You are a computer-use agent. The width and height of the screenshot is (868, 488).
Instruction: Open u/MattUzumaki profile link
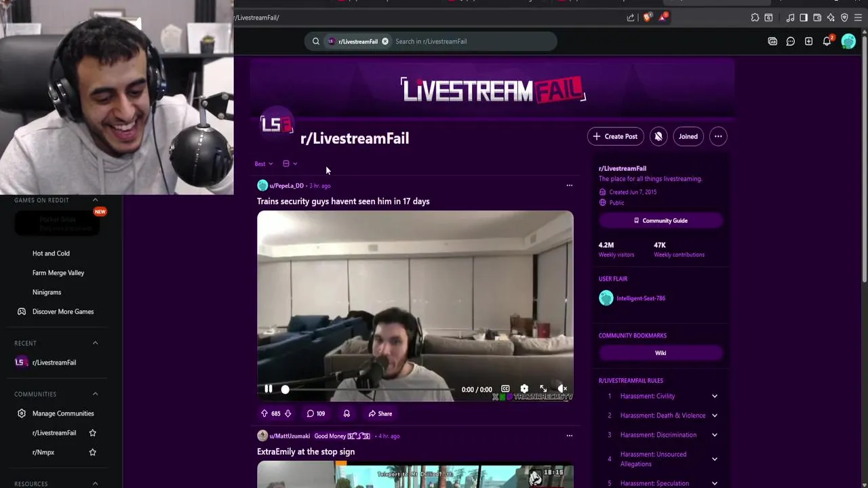290,436
